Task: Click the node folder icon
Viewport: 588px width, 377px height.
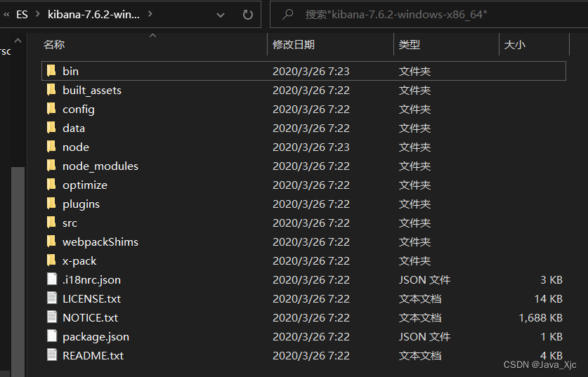Action: [51, 147]
